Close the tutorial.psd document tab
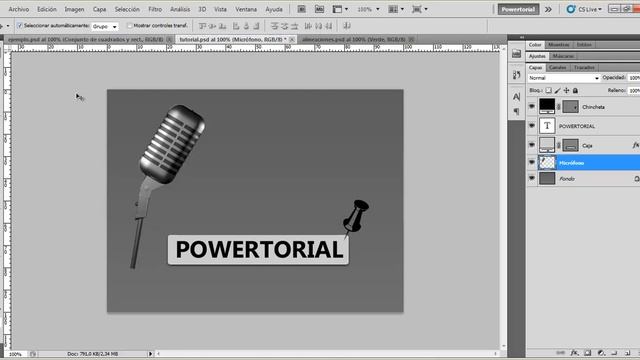Viewport: 640px width, 360px height. coord(292,40)
